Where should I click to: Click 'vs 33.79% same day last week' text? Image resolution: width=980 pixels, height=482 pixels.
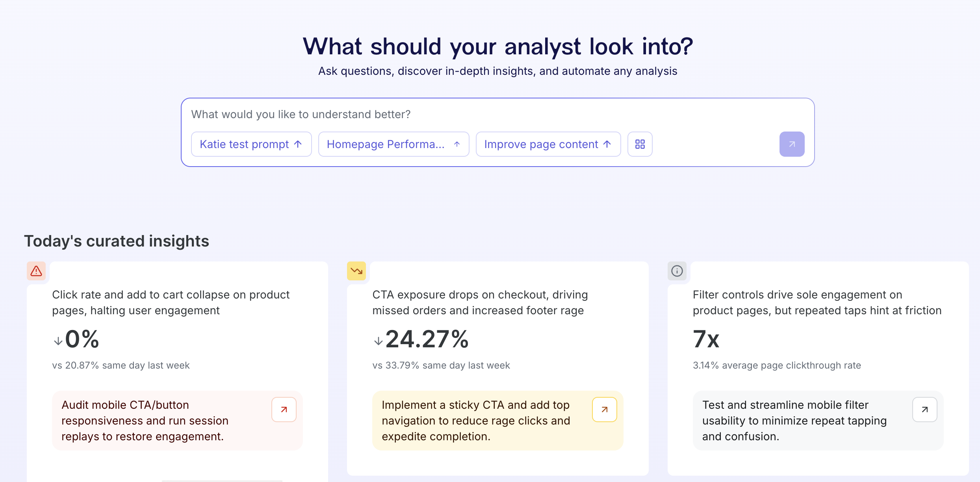click(441, 365)
